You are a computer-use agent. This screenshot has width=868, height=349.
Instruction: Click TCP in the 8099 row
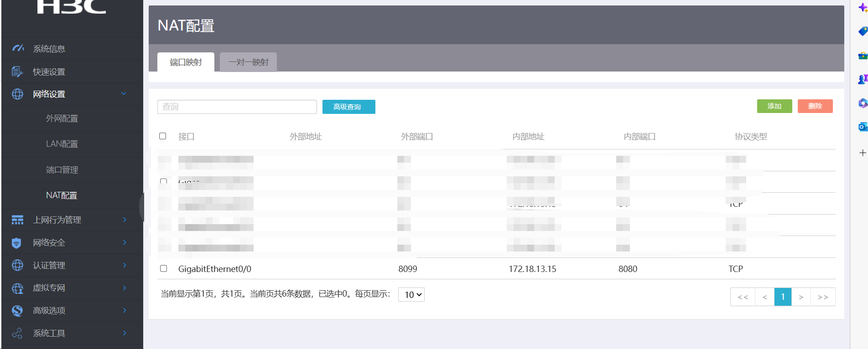pyautogui.click(x=736, y=269)
